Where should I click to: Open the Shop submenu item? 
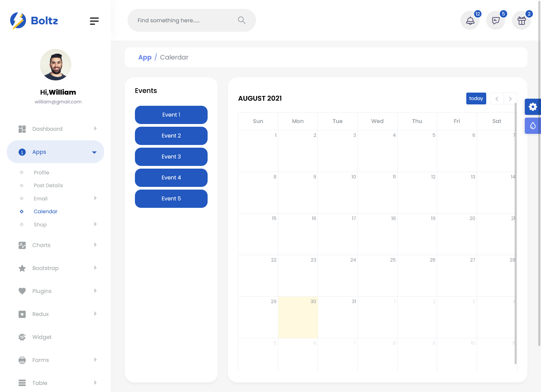[x=40, y=225]
